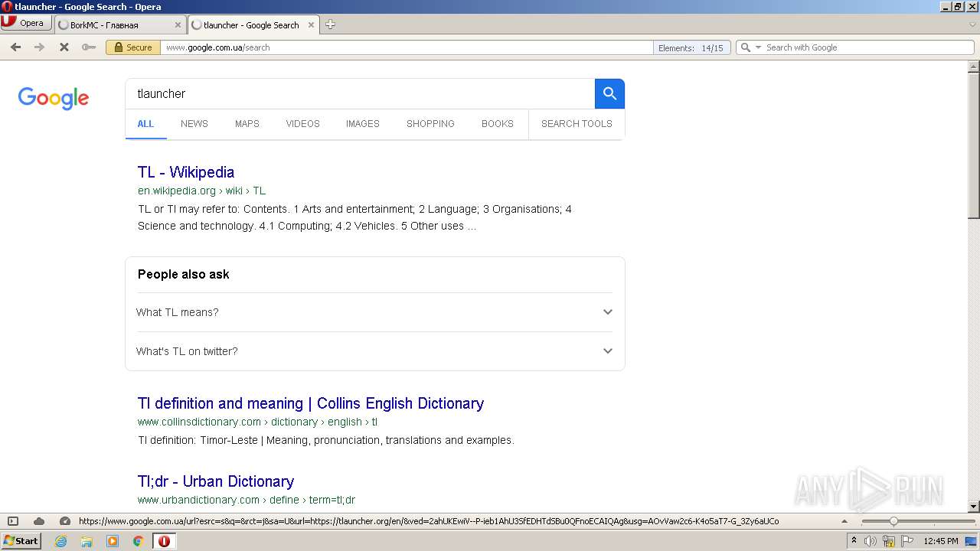The height and width of the screenshot is (551, 980).
Task: Open the Opera Link cloud icon
Action: coord(39,521)
